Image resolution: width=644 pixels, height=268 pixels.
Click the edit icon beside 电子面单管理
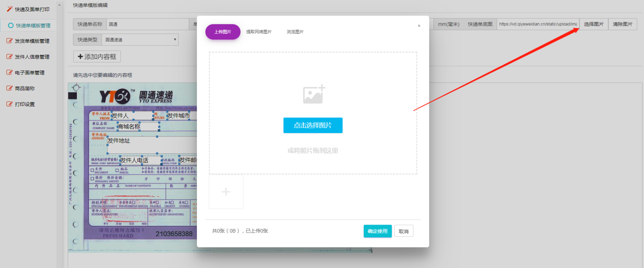pyautogui.click(x=10, y=72)
